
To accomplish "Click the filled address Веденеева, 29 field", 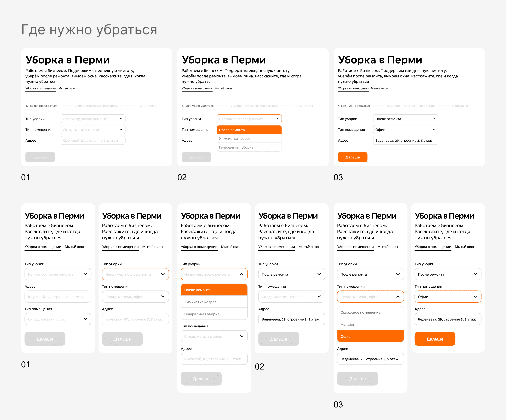I will coord(406,140).
